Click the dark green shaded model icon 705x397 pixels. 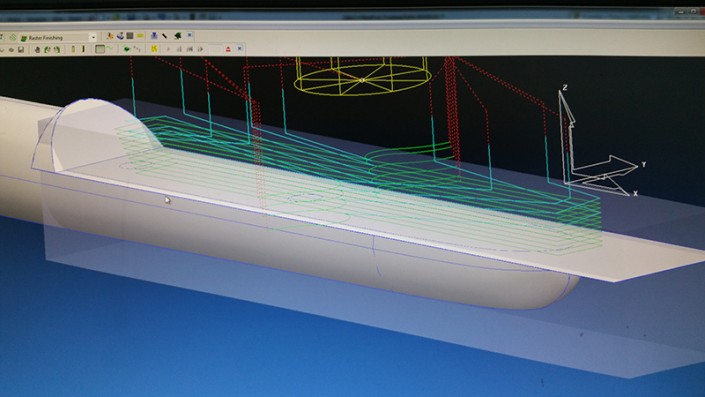pyautogui.click(x=178, y=36)
